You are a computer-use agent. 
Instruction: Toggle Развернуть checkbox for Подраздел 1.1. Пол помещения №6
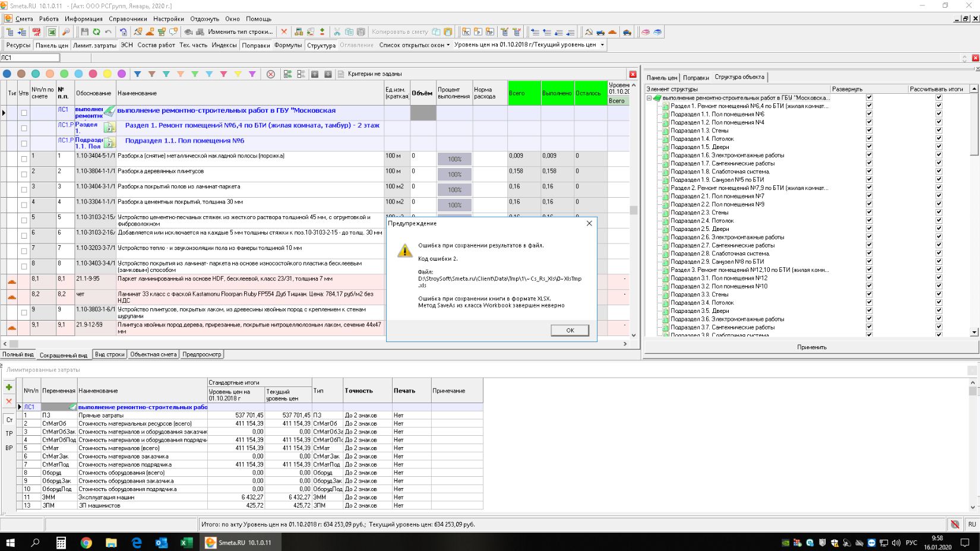coord(869,114)
